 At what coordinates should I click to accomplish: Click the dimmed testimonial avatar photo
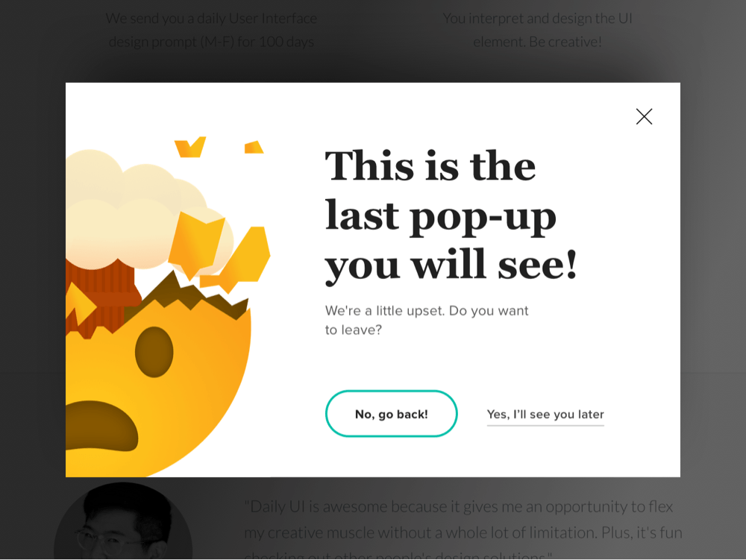click(123, 520)
